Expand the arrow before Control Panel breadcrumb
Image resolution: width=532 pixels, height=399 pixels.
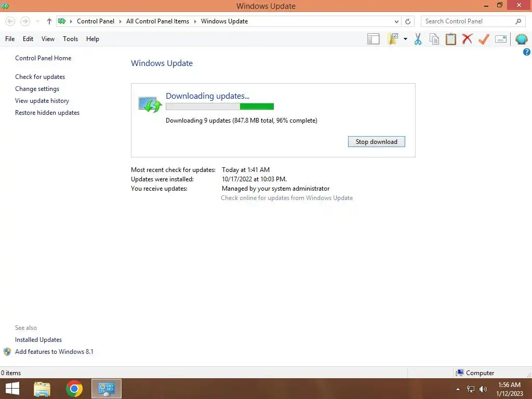[71, 21]
